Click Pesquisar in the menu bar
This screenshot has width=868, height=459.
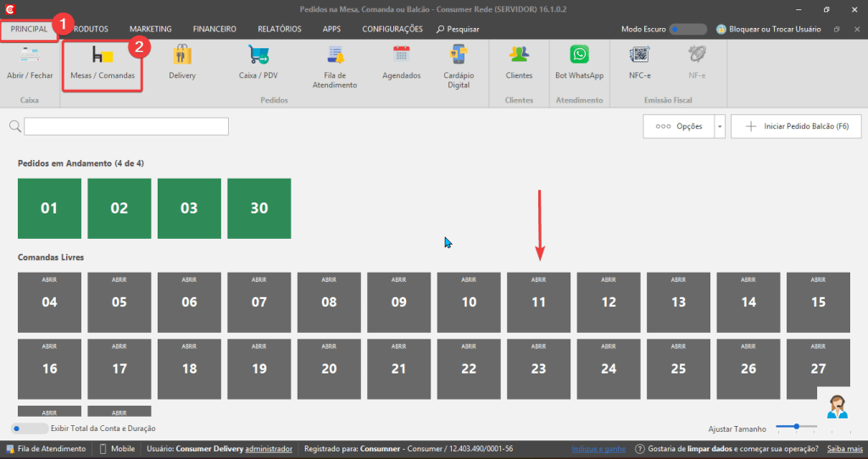click(458, 30)
